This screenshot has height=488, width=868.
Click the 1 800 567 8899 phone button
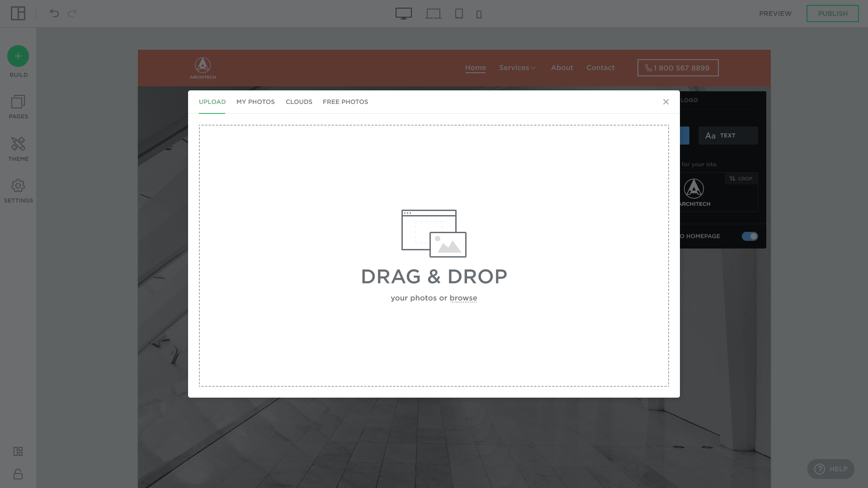(x=678, y=68)
